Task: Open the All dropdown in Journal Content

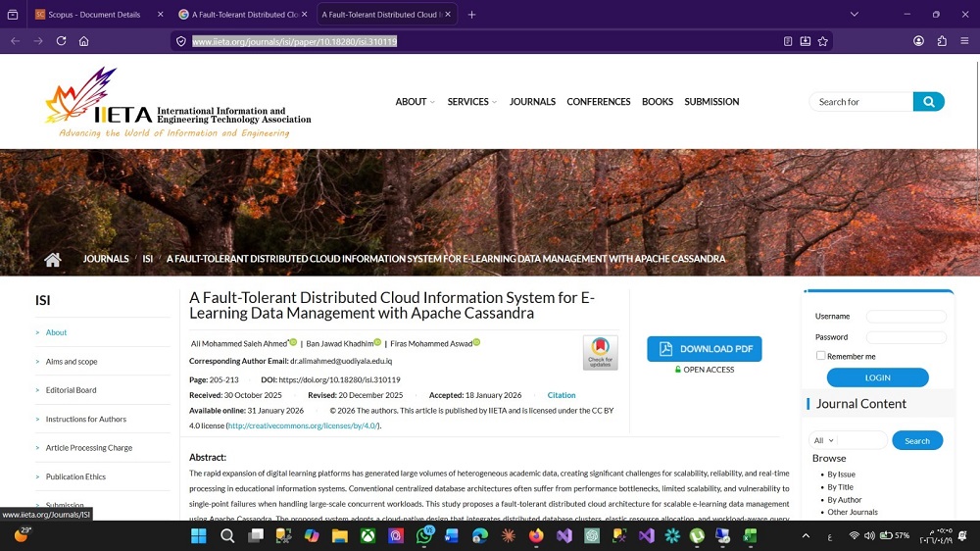Action: 824,441
